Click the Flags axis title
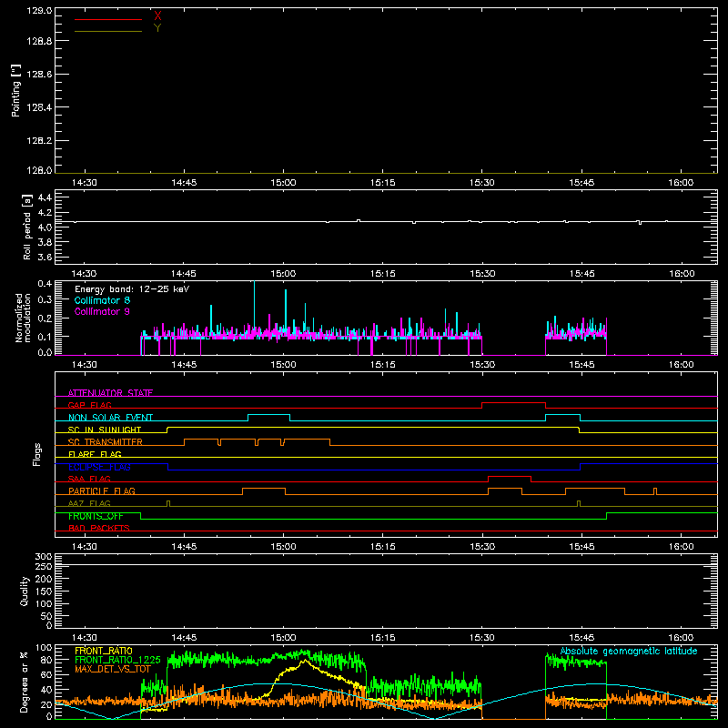The image size is (728, 728). pos(37,454)
